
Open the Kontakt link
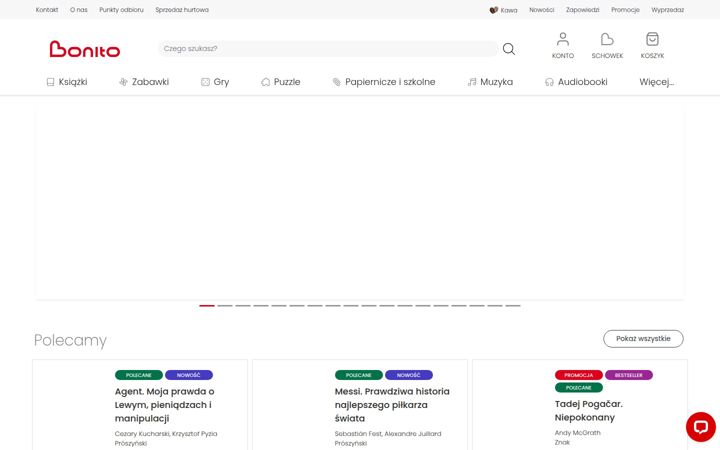click(x=47, y=10)
